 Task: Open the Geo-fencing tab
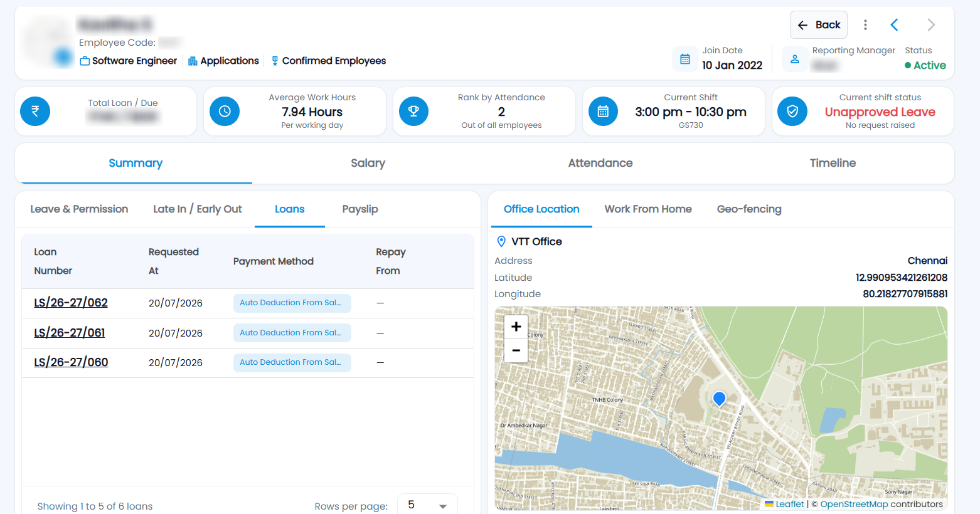749,209
